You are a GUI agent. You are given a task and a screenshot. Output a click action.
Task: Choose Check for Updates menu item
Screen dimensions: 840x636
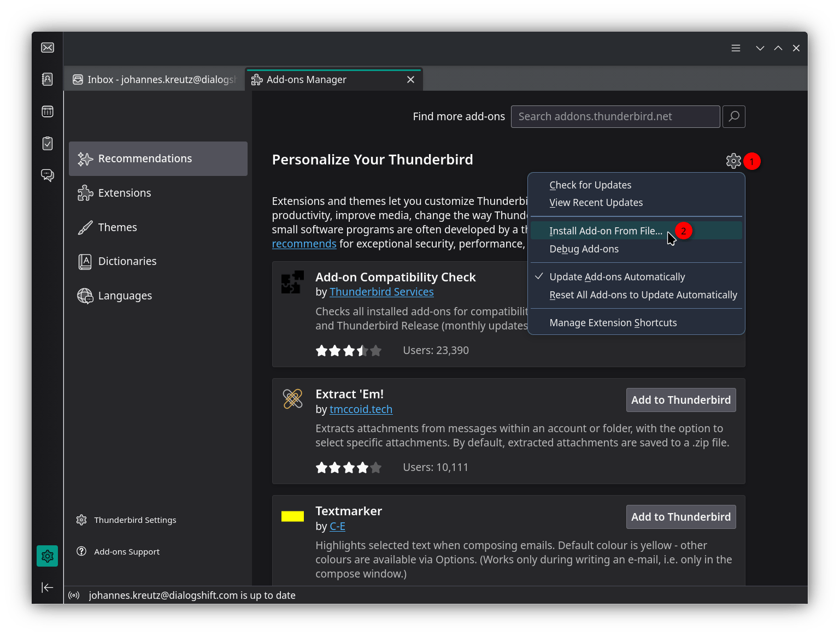coord(636,185)
